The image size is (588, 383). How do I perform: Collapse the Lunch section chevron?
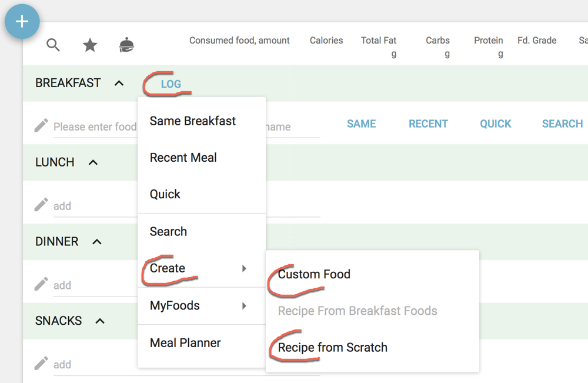point(93,162)
